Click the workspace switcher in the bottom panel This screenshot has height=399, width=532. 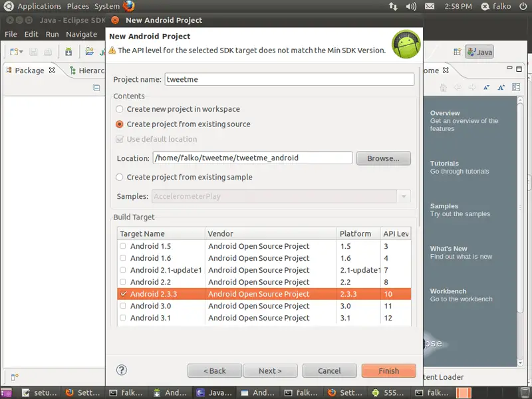tap(464, 393)
